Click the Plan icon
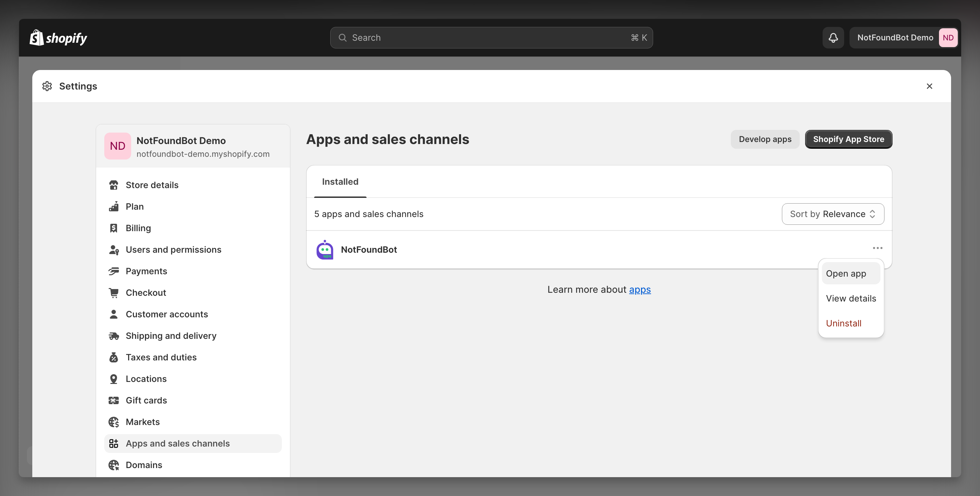The image size is (980, 496). (x=113, y=206)
